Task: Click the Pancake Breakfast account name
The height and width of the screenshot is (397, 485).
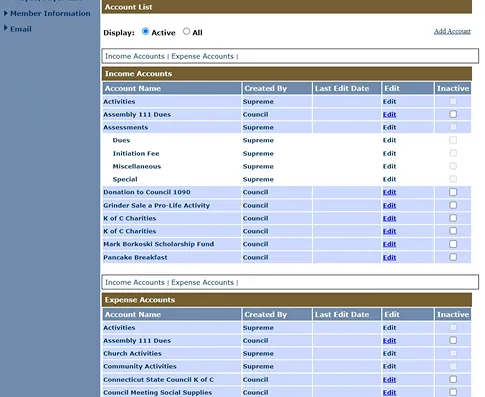Action: 135,257
